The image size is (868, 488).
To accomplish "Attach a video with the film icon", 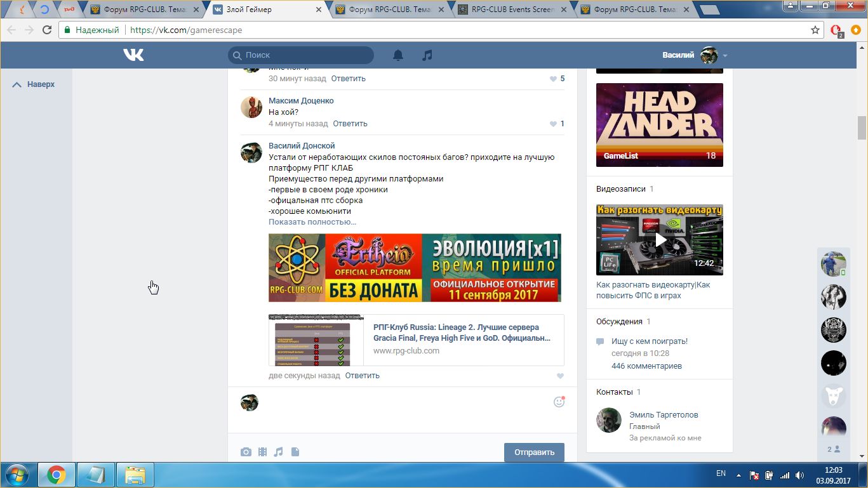I will pyautogui.click(x=262, y=452).
